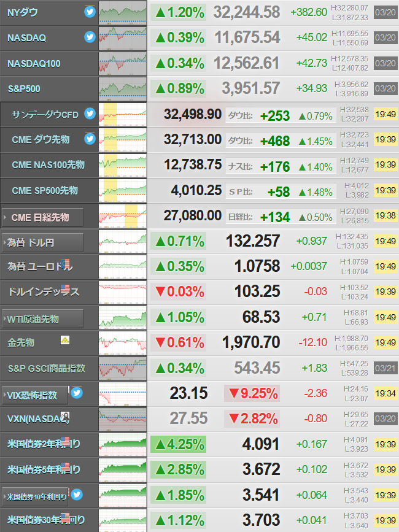Image resolution: width=399 pixels, height=532 pixels.
Task: Click Twitter icon beside VIX恐怖指数
Action: pos(77,393)
